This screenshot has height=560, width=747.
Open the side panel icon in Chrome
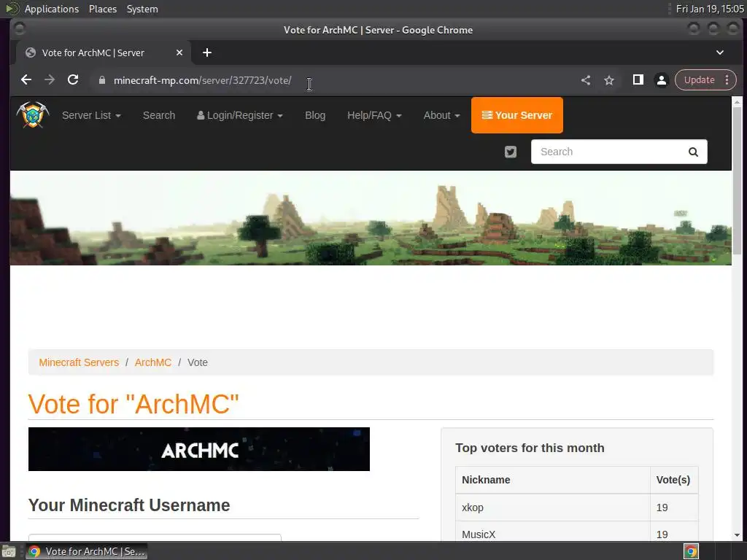point(638,80)
